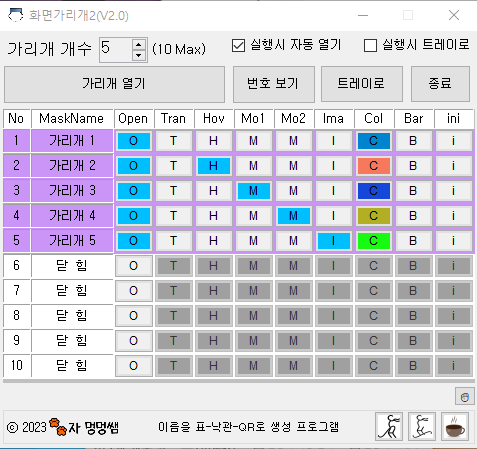Click the ini column header
Viewport: 477px width, 449px height.
[453, 119]
